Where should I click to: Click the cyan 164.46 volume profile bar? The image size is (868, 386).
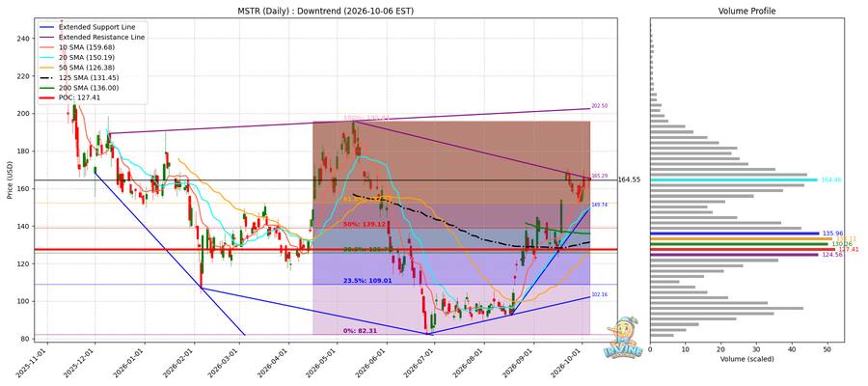click(x=734, y=180)
